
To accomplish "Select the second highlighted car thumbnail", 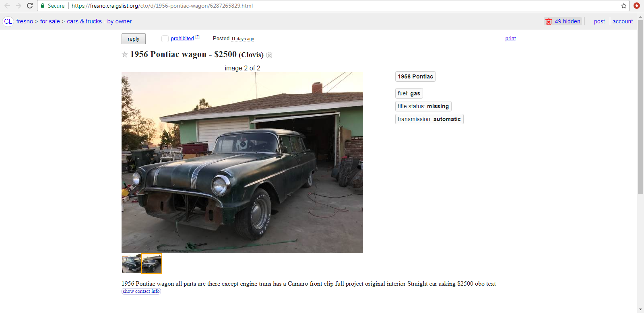I will [152, 264].
